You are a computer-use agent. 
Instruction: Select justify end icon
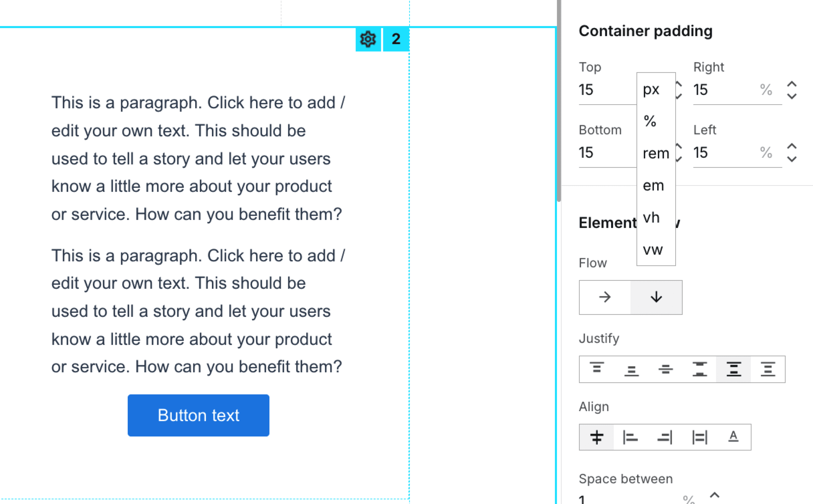(x=631, y=369)
